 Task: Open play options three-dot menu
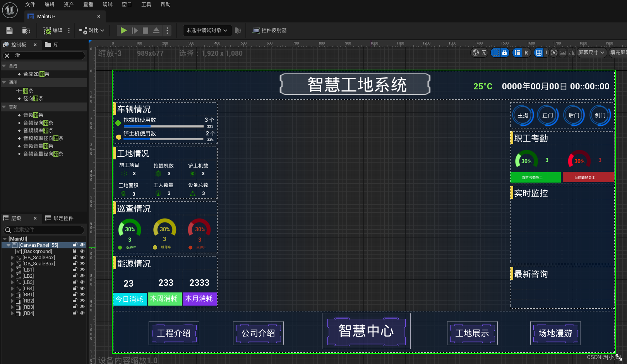point(167,31)
